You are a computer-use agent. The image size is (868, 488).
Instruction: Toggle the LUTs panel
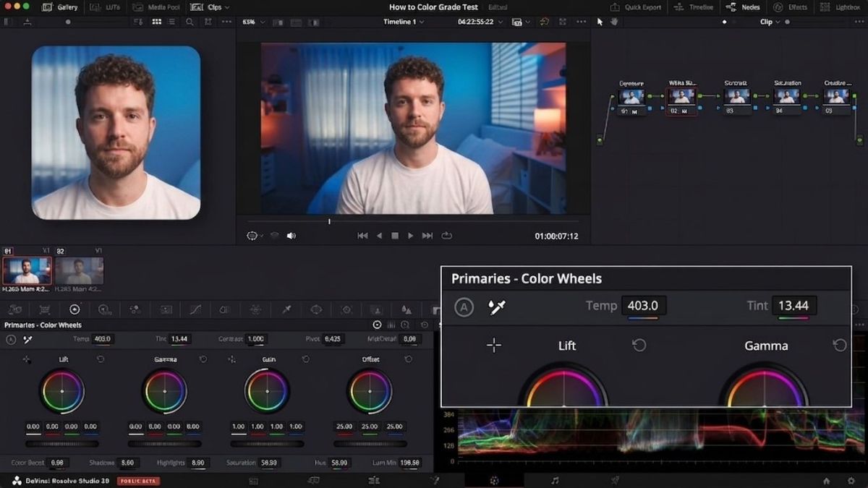[103, 7]
